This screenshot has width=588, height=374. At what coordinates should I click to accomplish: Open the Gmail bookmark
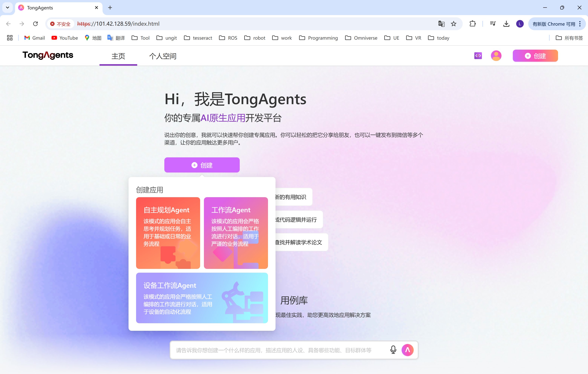click(34, 38)
